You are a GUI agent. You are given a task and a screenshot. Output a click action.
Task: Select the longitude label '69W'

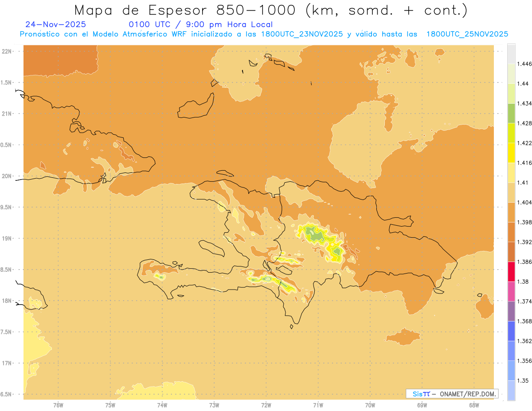(422, 405)
